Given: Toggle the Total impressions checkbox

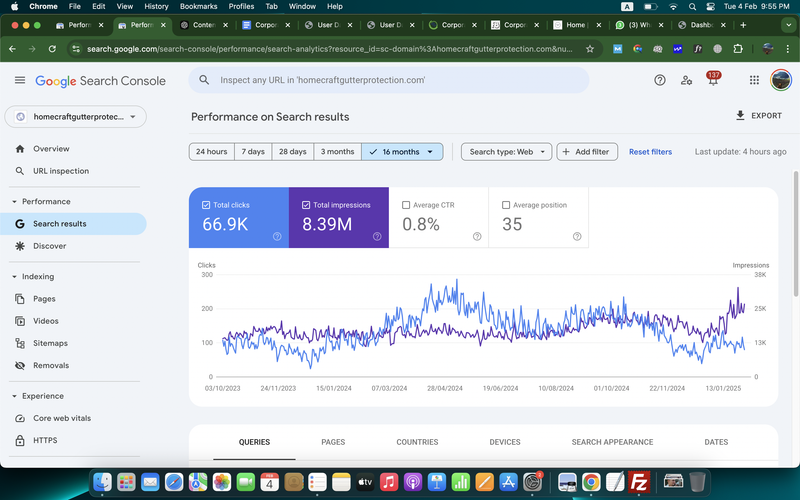Looking at the screenshot, I should click(306, 205).
